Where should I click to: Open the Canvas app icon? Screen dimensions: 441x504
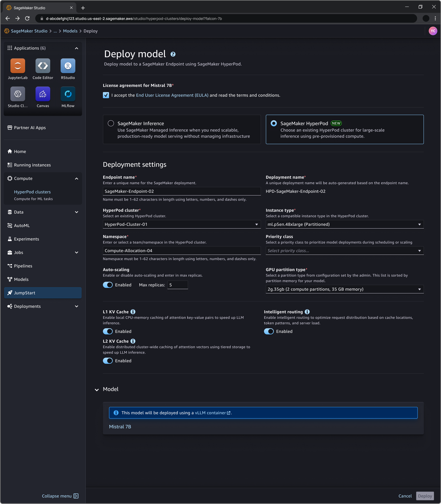pyautogui.click(x=43, y=94)
